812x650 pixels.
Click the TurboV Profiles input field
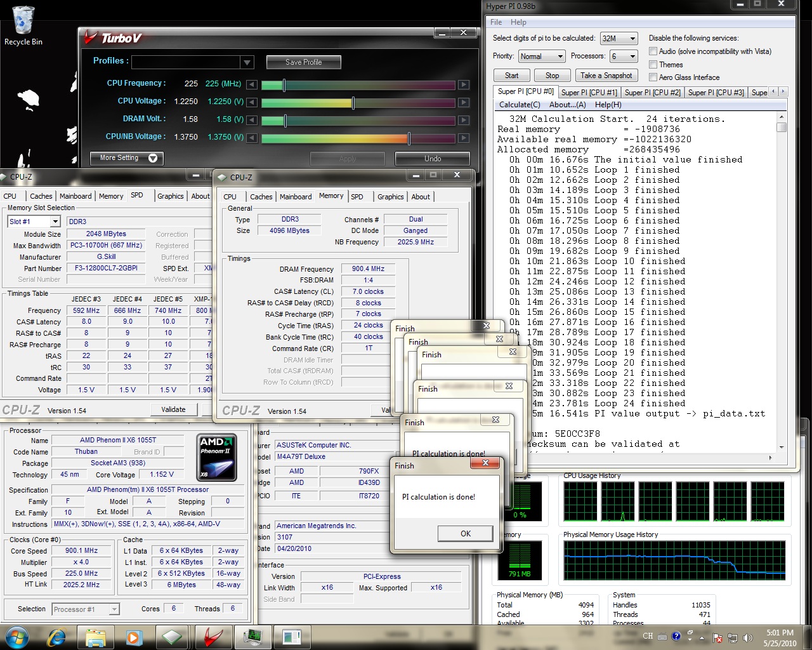pyautogui.click(x=185, y=62)
